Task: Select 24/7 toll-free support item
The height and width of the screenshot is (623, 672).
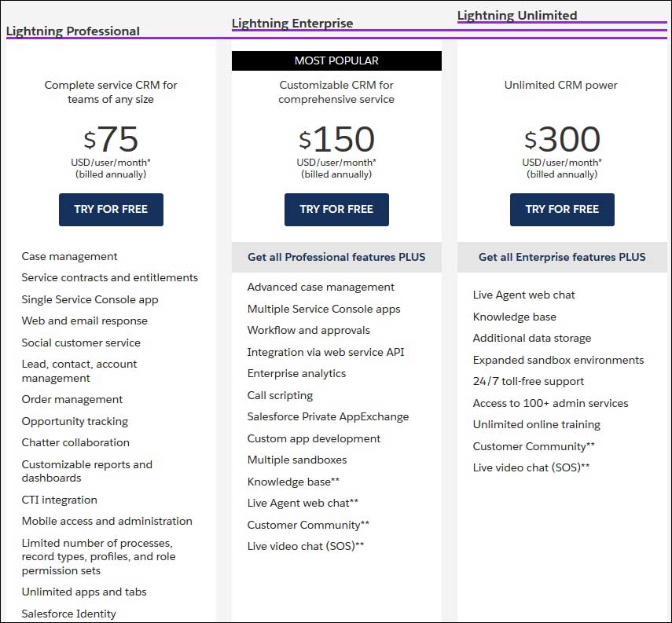Action: coord(528,381)
